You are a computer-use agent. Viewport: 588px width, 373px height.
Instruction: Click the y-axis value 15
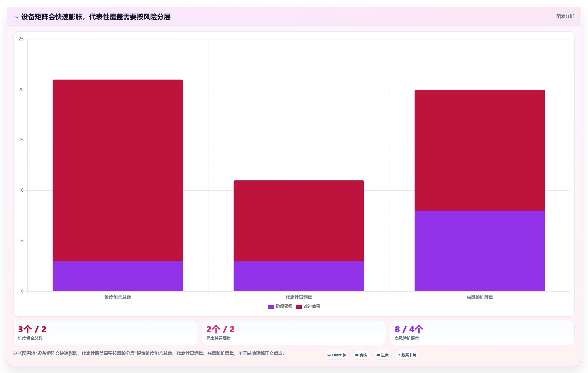21,140
